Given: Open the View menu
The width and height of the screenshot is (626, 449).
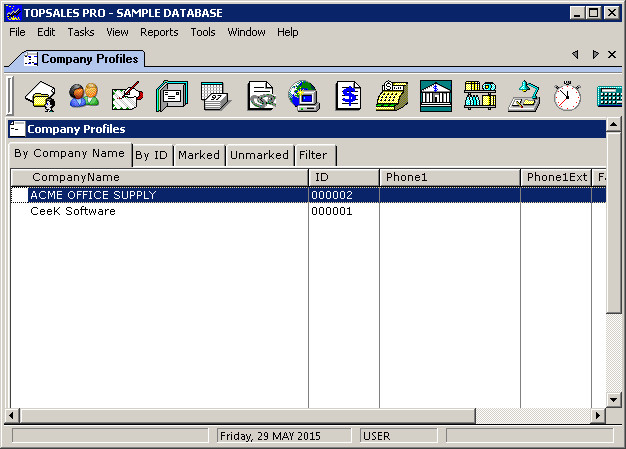Looking at the screenshot, I should pyautogui.click(x=117, y=32).
